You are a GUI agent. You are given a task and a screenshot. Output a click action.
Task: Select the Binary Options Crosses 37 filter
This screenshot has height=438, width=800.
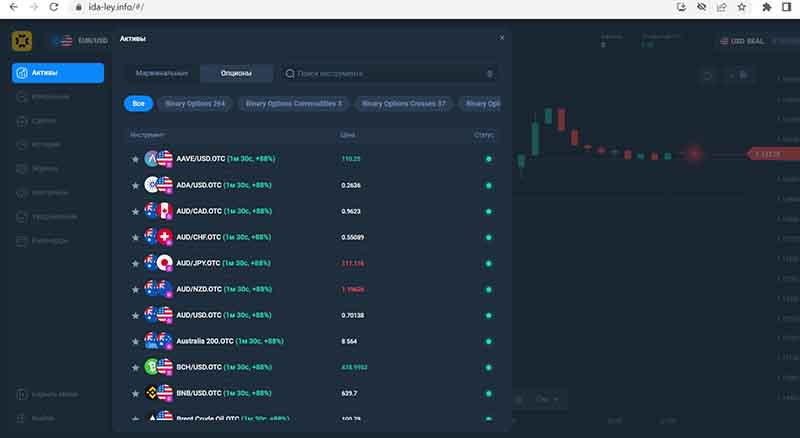click(x=404, y=104)
